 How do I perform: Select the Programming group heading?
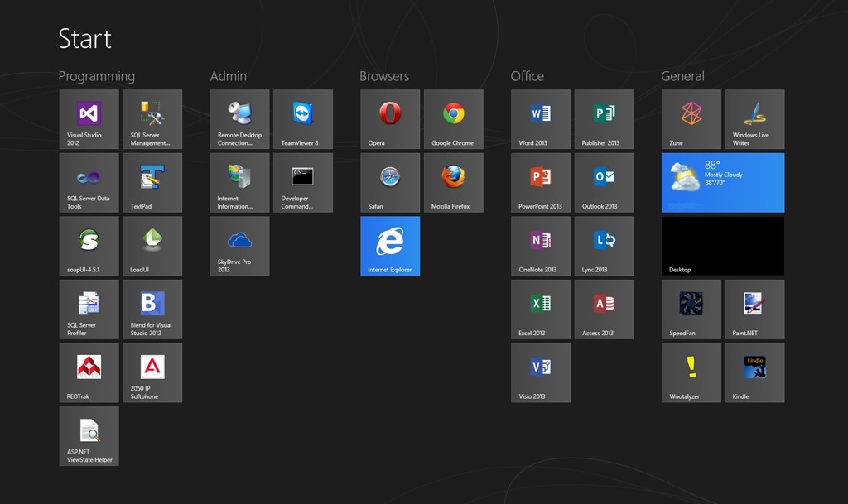(x=97, y=77)
